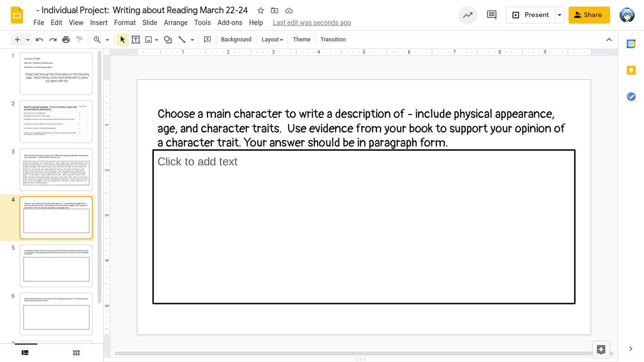The width and height of the screenshot is (644, 362).
Task: Open the Theme panel
Action: click(302, 40)
